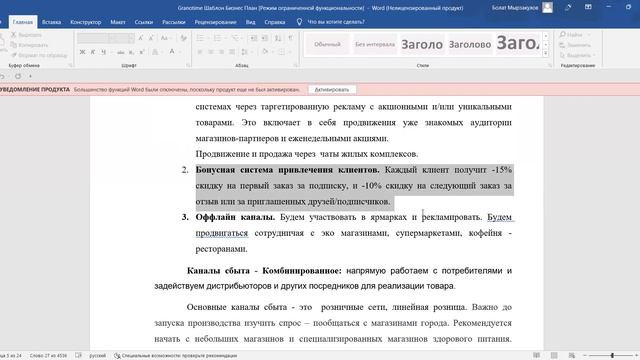Click Ribbon Display Options icon
Screen dimensions: 640x360
tap(588, 7)
